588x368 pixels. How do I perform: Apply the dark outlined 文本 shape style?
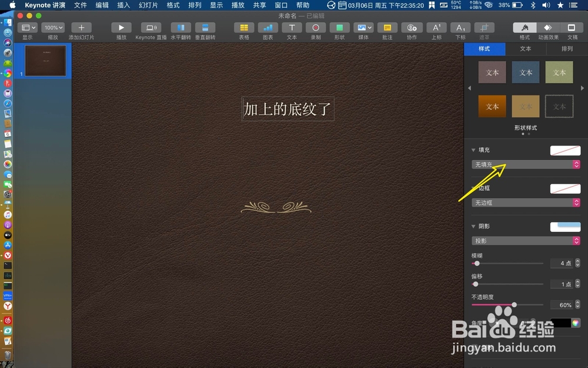[x=559, y=106]
